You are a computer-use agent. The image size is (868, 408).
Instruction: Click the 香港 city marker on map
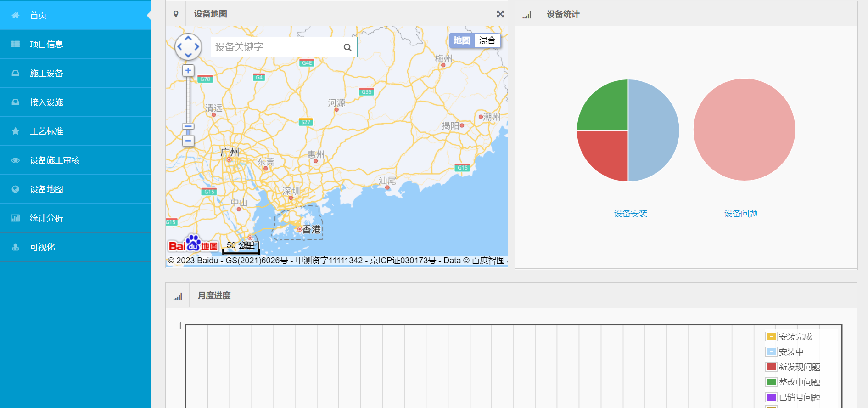pyautogui.click(x=299, y=229)
